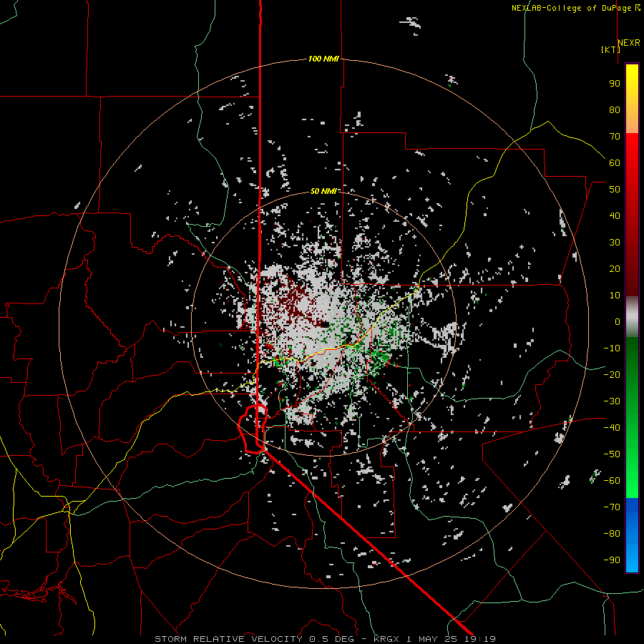Select the 0 knot scale label
Viewport: 644px width, 644px height.
(618, 321)
